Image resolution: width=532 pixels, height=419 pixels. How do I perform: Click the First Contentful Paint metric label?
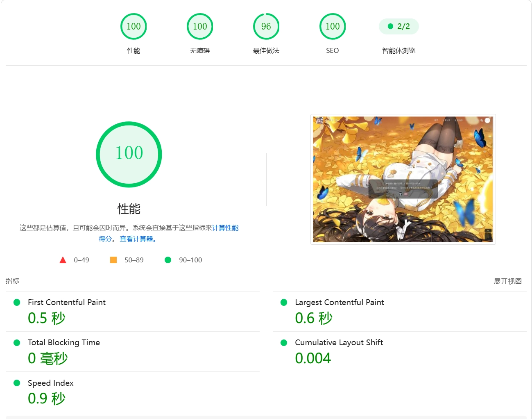click(x=67, y=302)
